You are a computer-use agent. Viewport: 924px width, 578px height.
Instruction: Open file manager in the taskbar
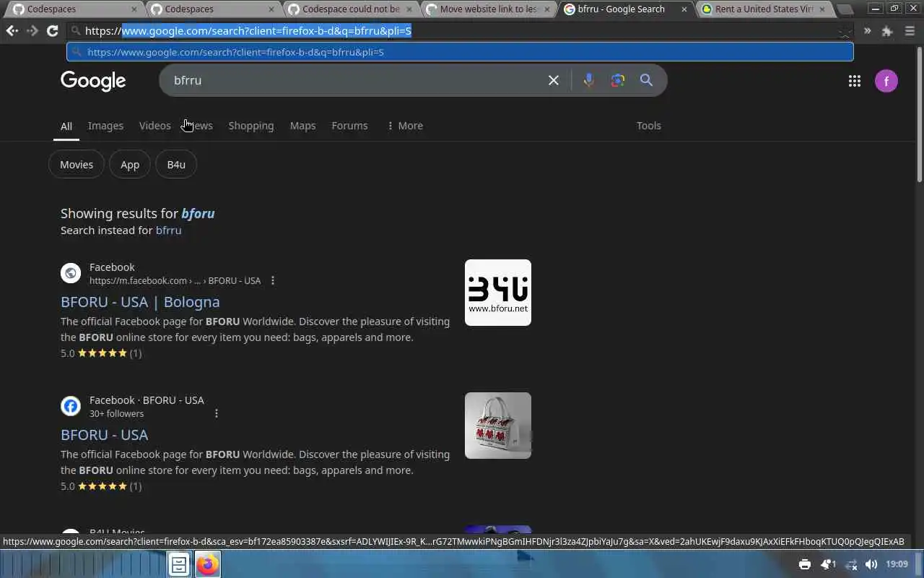pyautogui.click(x=178, y=564)
